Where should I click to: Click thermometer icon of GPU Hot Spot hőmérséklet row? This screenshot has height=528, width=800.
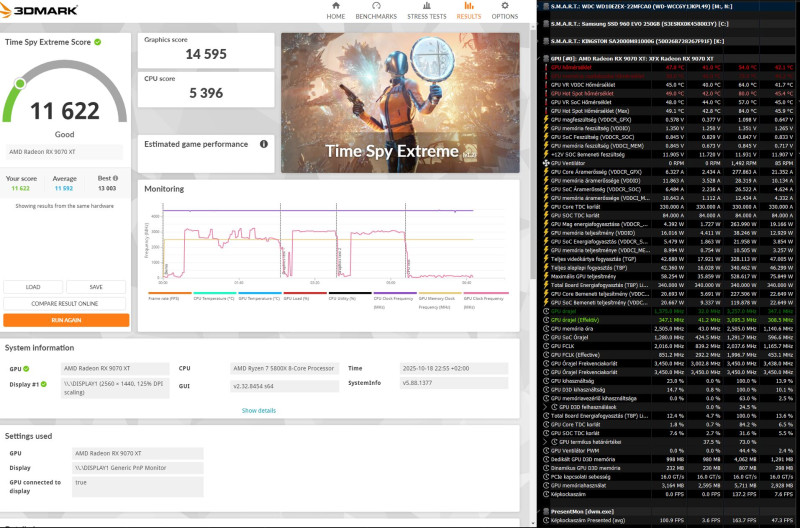546,93
